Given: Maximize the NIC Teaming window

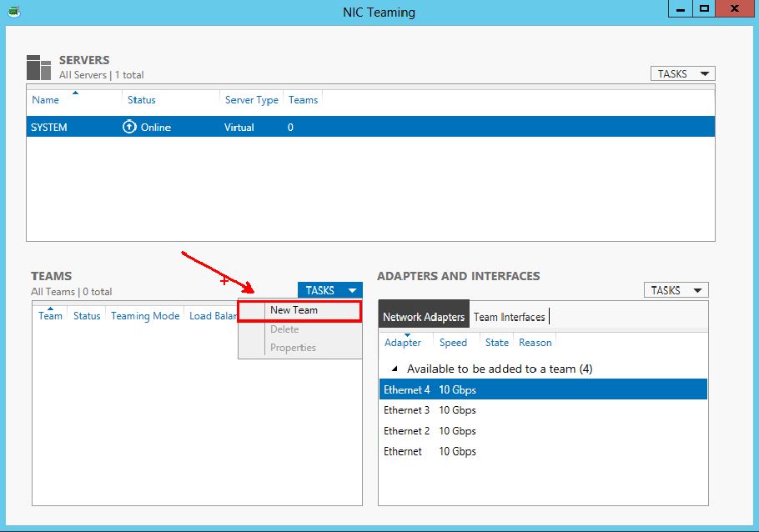Looking at the screenshot, I should 705,10.
